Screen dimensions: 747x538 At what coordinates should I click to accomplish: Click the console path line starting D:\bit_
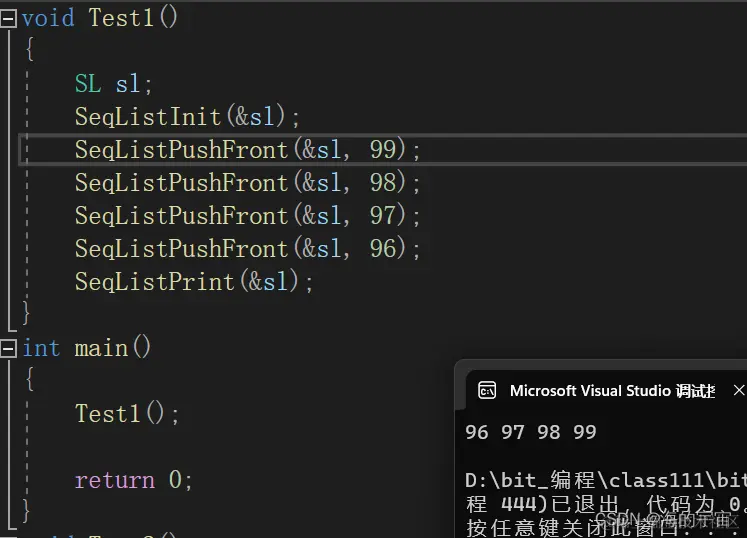[x=606, y=480]
